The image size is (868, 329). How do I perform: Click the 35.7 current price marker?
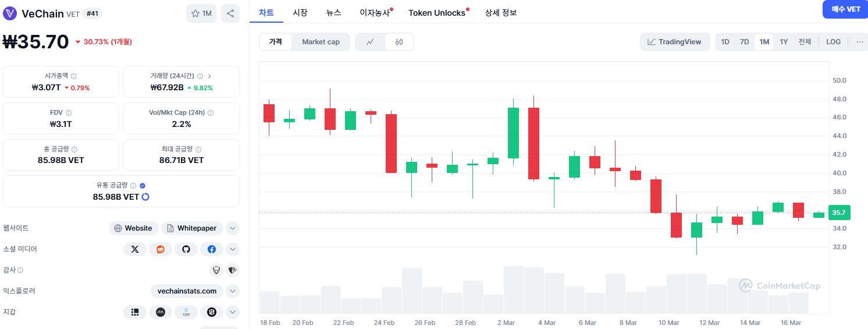click(839, 213)
